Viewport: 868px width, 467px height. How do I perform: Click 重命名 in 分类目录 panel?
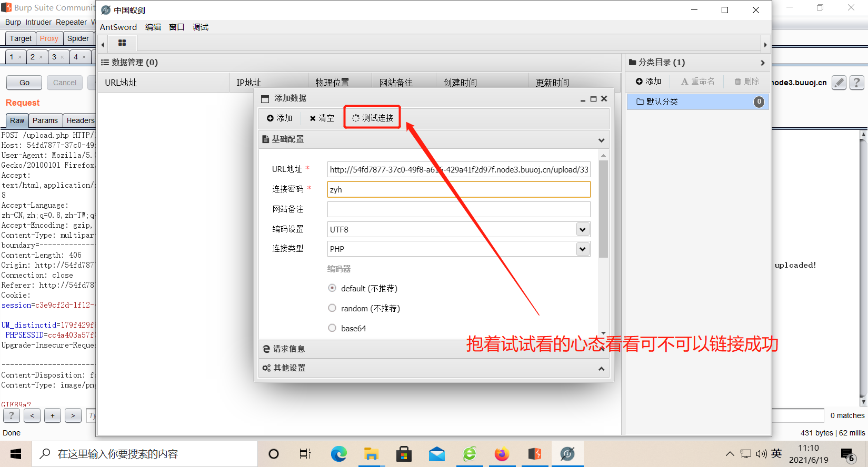point(698,82)
